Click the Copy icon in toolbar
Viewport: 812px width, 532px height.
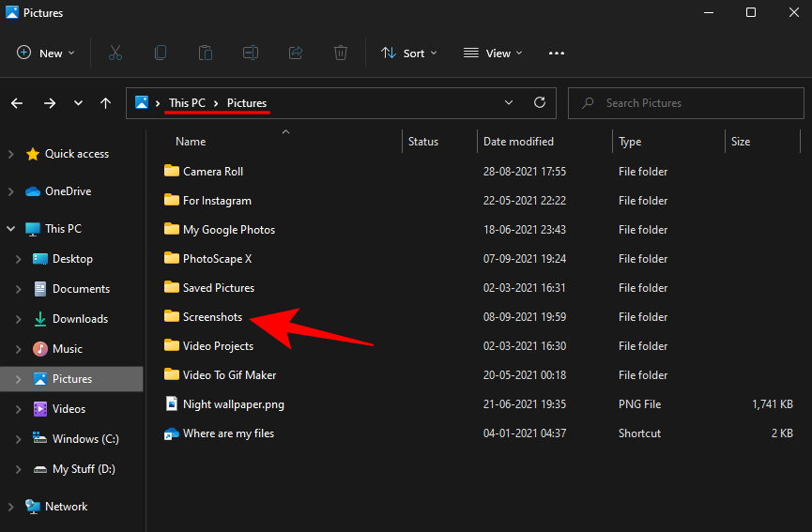point(161,53)
